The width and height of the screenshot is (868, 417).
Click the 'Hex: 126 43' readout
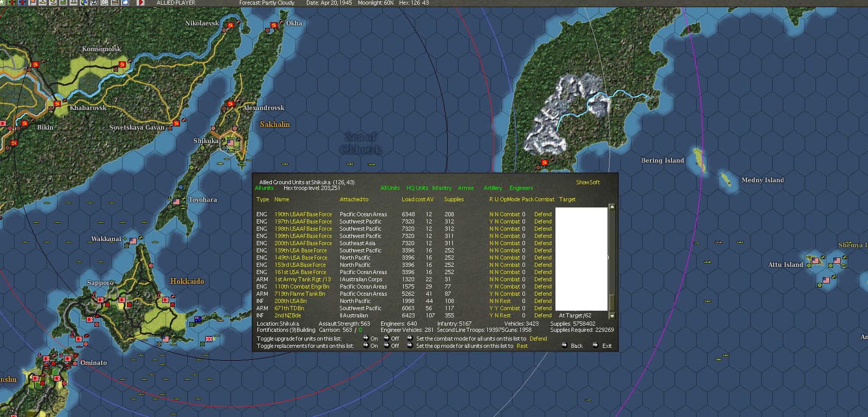pyautogui.click(x=414, y=3)
